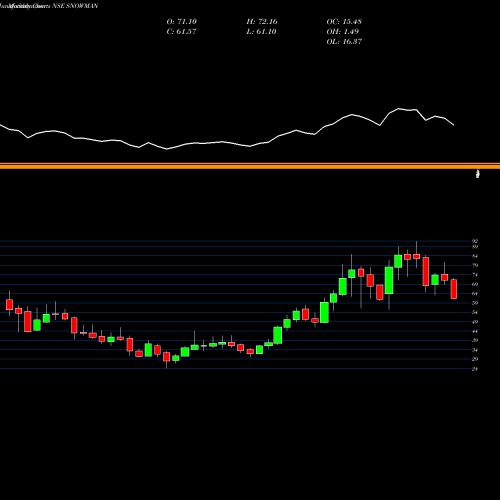The height and width of the screenshot is (500, 500).
Task: Click the OL: 16.37 reading
Action: tap(344, 42)
